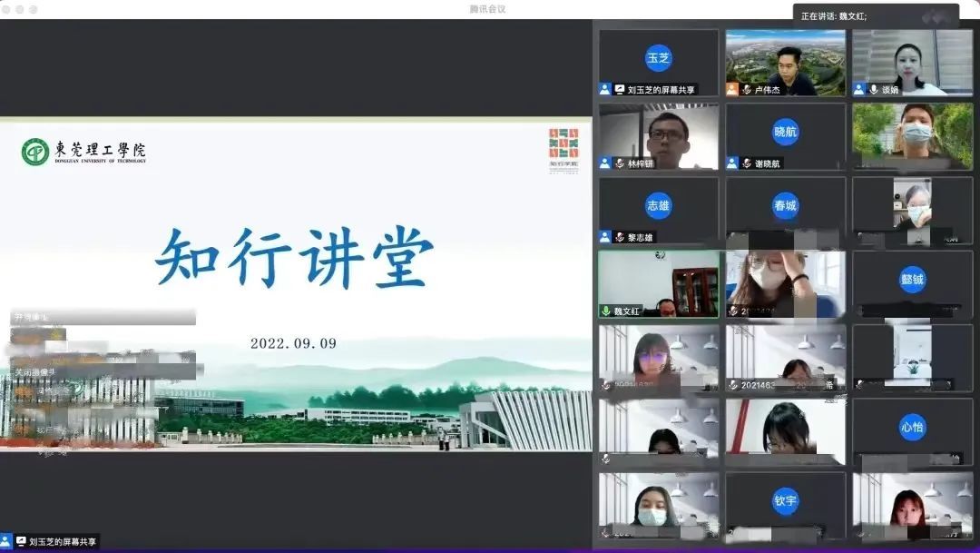Click the microphone icon beside 谈娟
Screen dimensions: 980x553
[x=874, y=90]
